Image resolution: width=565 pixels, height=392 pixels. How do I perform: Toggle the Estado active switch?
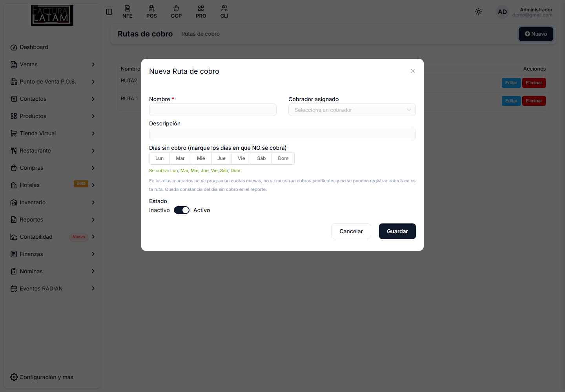pos(182,210)
